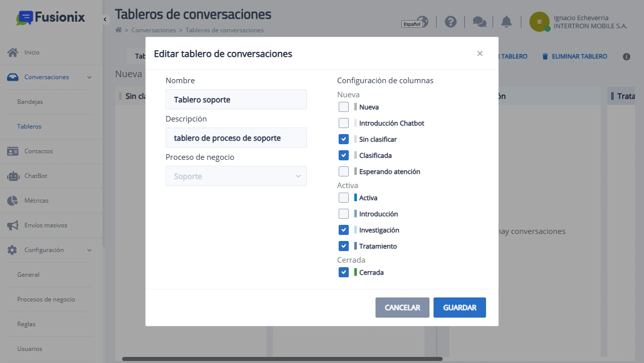This screenshot has width=644, height=363.
Task: Click the Descripción input field
Action: tap(236, 138)
